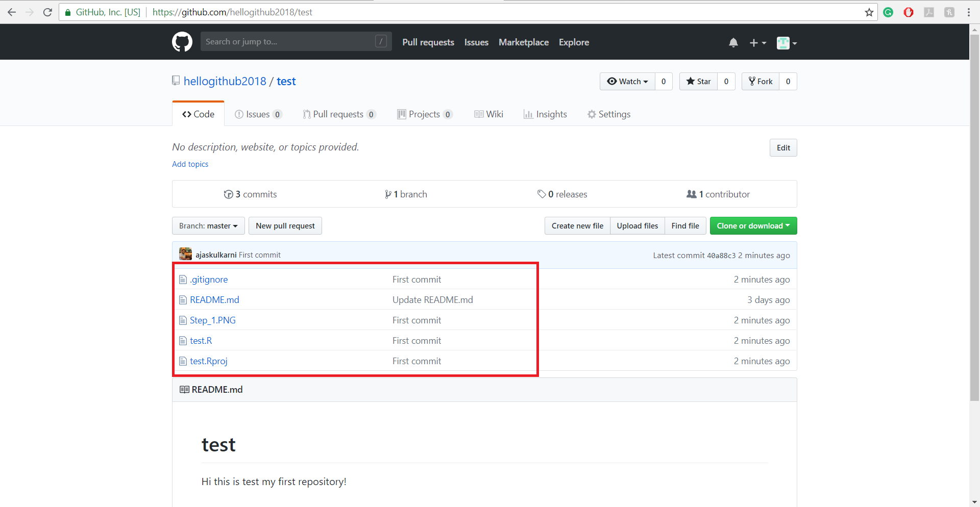Viewport: 980px width, 507px height.
Task: Open the hellogithub2018 owner link
Action: pyautogui.click(x=225, y=81)
